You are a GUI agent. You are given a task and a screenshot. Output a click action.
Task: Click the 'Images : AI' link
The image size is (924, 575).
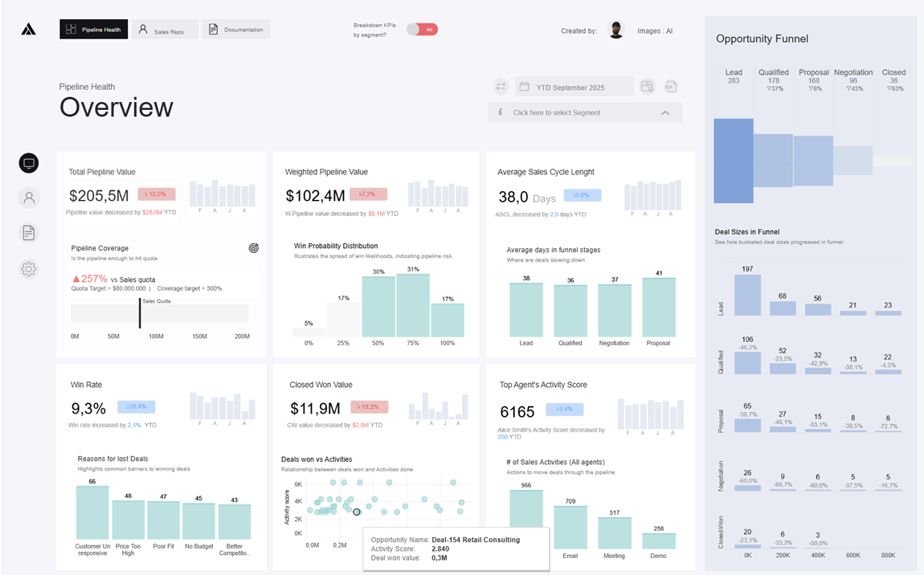click(x=654, y=31)
